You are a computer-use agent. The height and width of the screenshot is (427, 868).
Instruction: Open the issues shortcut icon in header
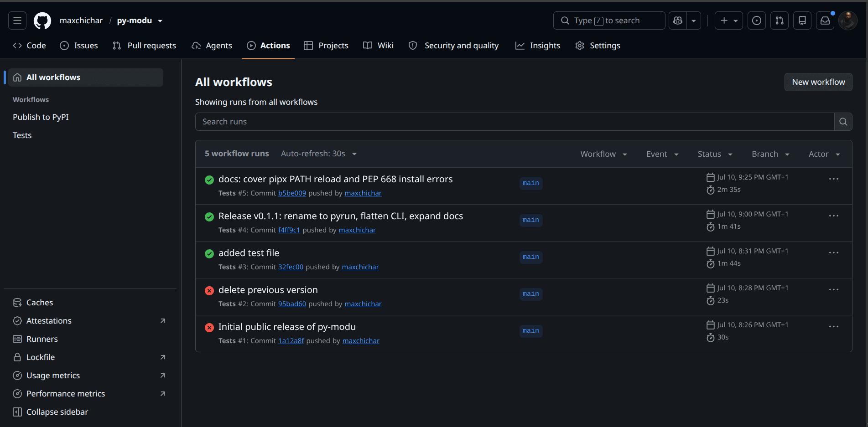pos(756,21)
